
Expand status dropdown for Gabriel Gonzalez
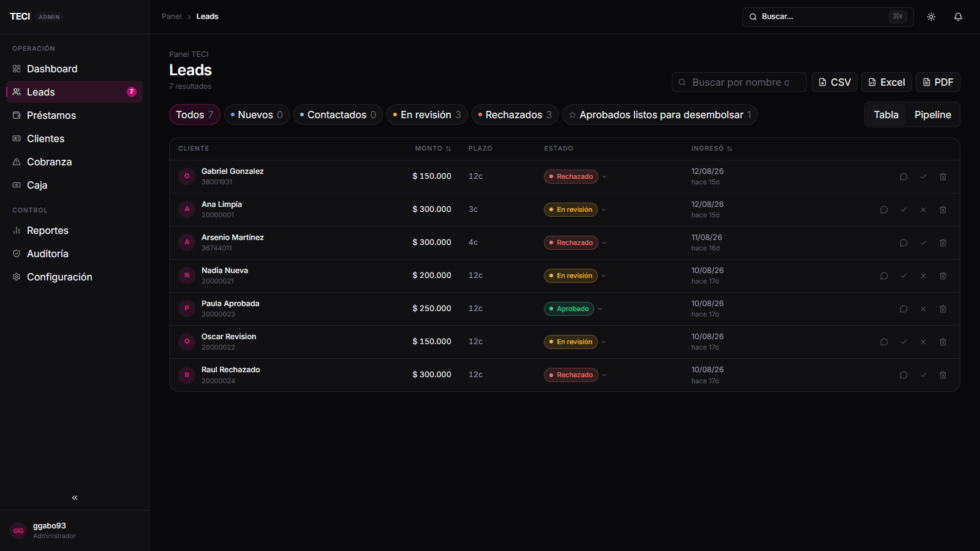pos(604,177)
